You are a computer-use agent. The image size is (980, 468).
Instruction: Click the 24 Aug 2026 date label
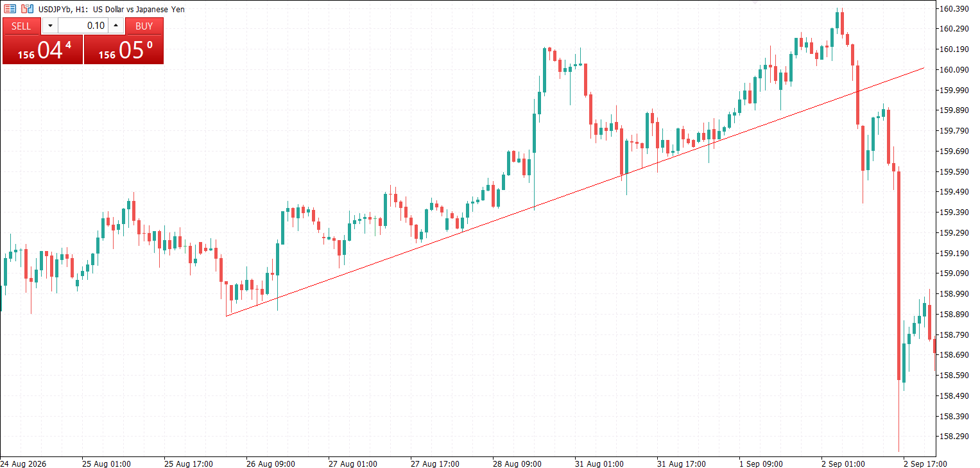pyautogui.click(x=23, y=464)
